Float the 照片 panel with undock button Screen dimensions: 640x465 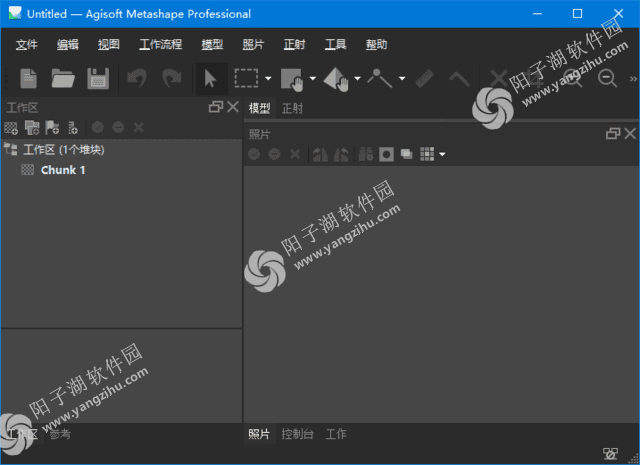click(613, 133)
